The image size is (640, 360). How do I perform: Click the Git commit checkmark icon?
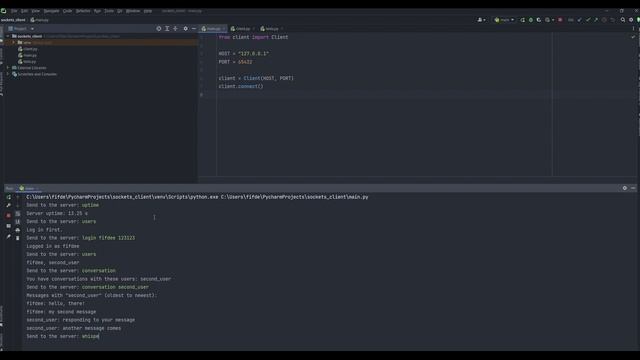tap(588, 20)
